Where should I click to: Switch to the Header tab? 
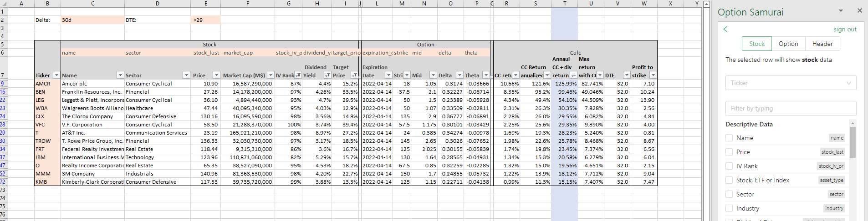pos(822,44)
